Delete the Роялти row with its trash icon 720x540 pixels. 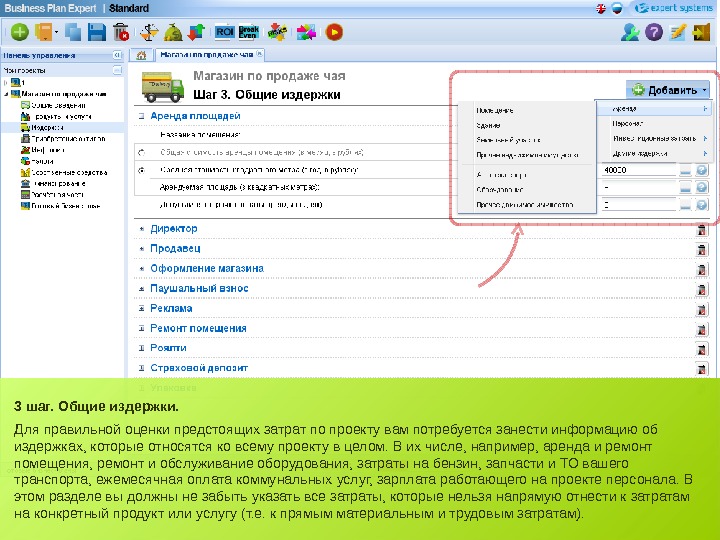tap(701, 349)
